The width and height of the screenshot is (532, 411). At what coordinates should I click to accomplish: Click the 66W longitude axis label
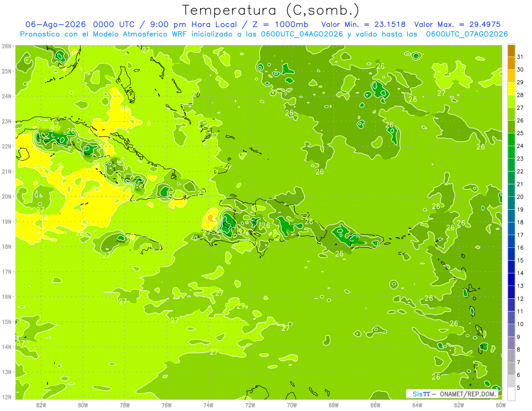[376, 405]
